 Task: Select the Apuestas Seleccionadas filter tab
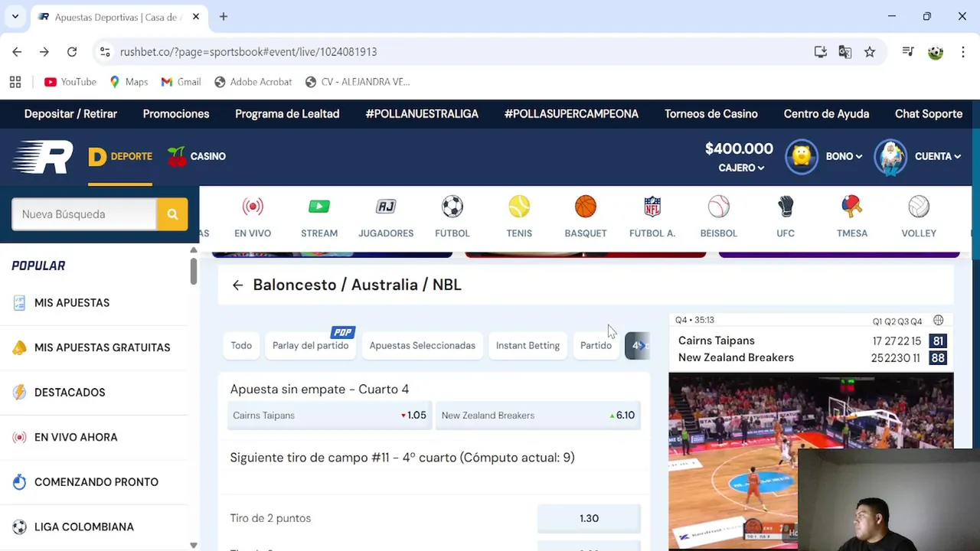[423, 346]
